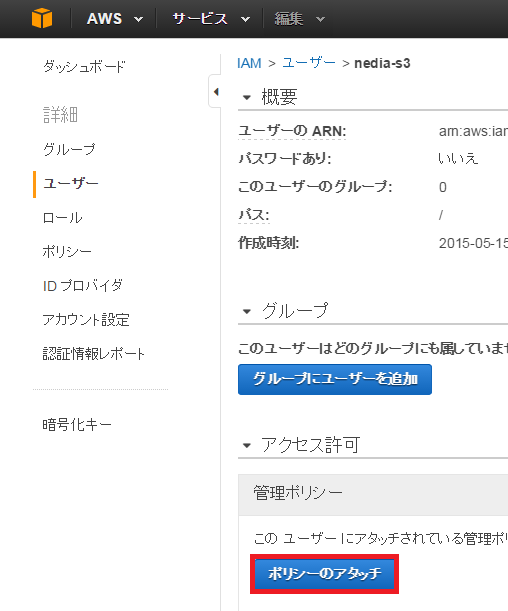Click the nedia-s3 breadcrumb text

382,63
